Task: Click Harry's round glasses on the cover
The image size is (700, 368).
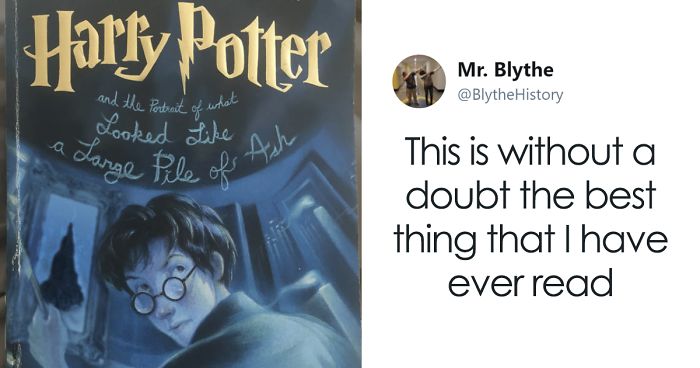Action: click(164, 290)
